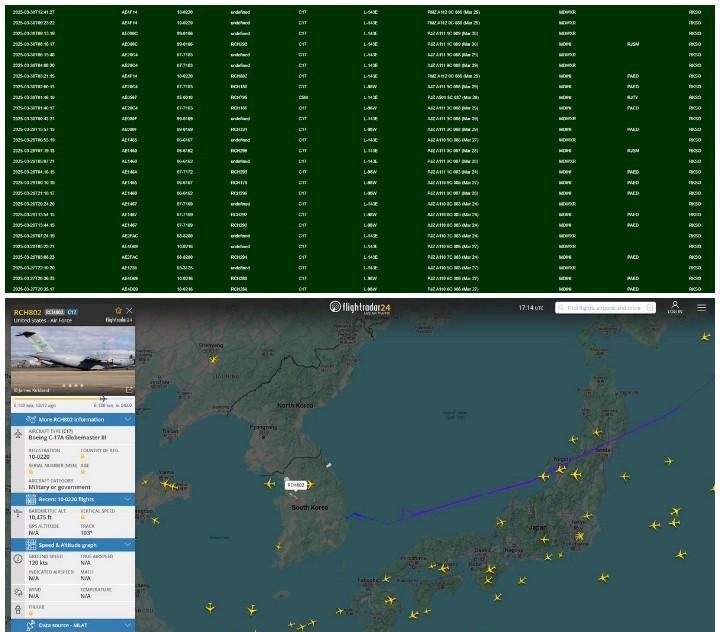
Task: Click the lock icon under Vertical Speed
Action: (83, 517)
